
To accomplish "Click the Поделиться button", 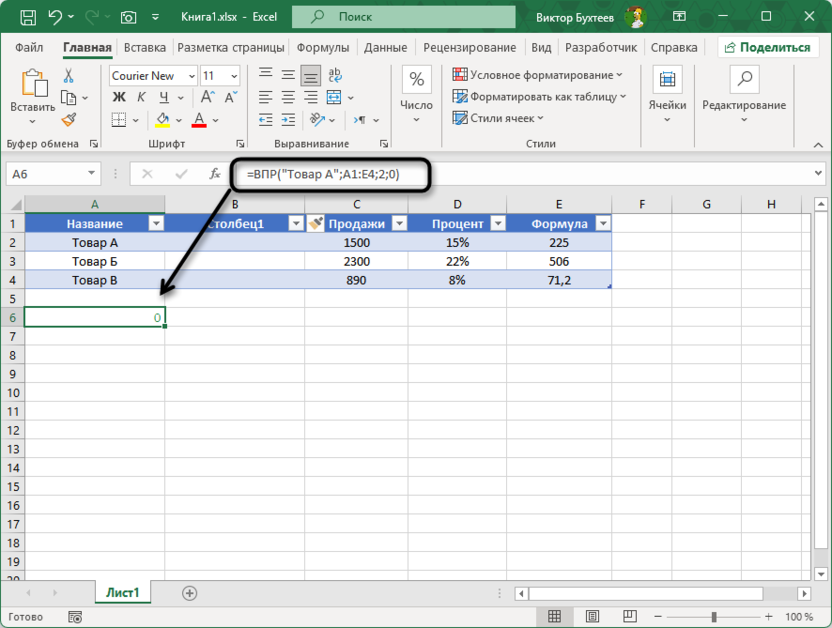I will coord(768,47).
